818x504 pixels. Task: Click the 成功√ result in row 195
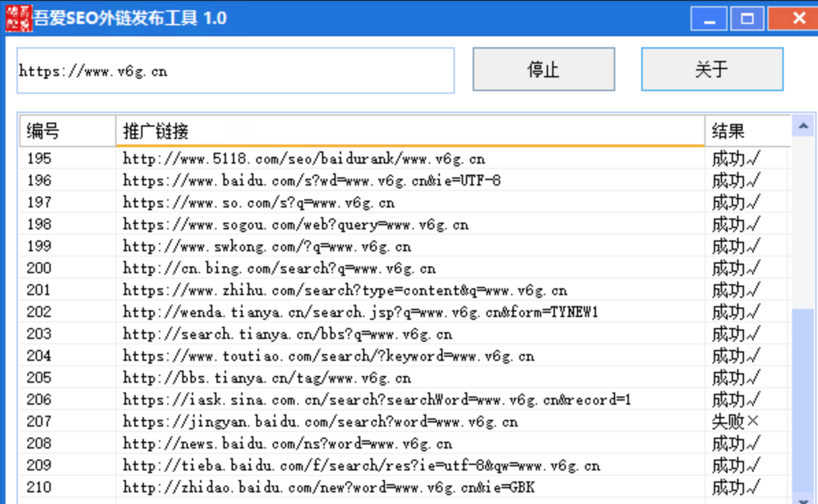click(x=736, y=158)
